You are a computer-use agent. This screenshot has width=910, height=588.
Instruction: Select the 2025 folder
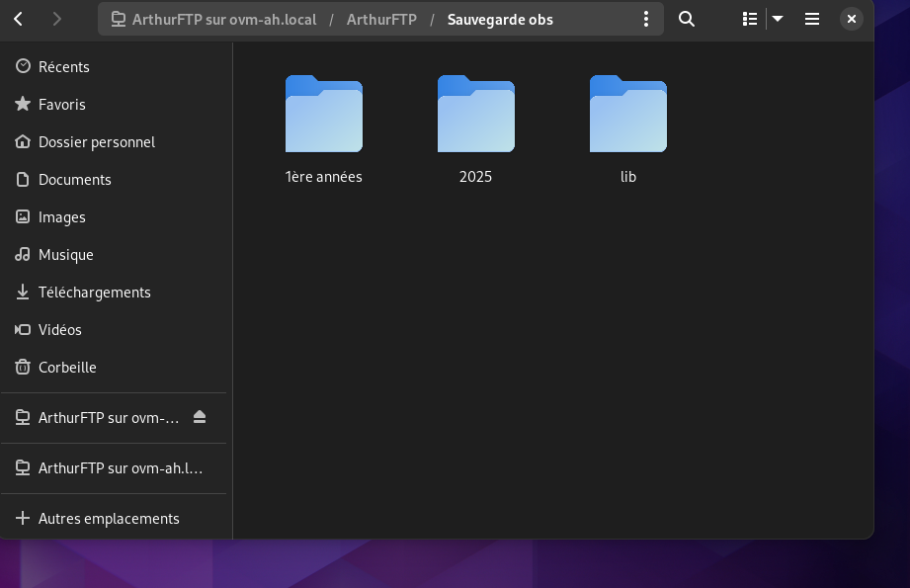(476, 128)
